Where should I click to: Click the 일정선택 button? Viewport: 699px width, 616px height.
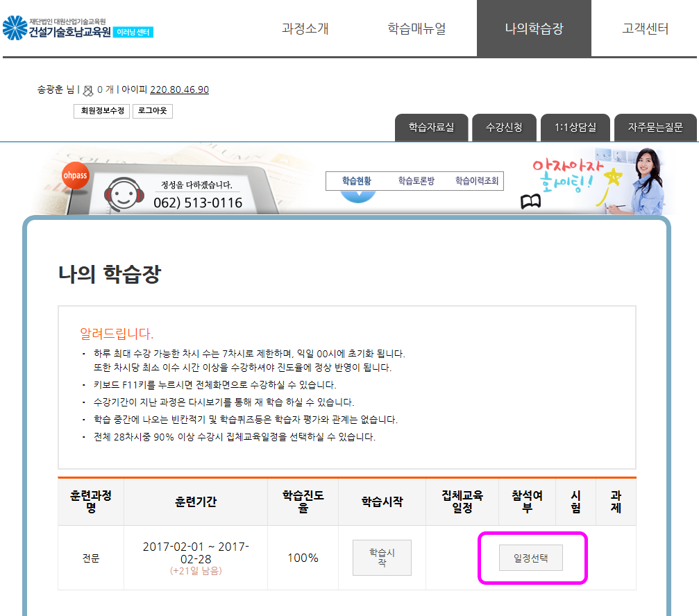(x=530, y=558)
